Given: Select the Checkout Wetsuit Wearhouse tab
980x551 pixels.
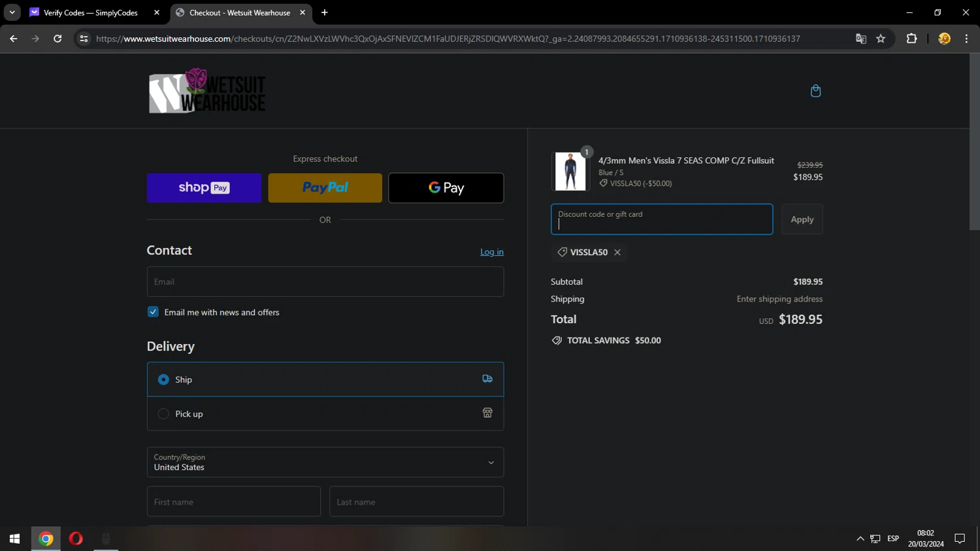Looking at the screenshot, I should tap(240, 12).
